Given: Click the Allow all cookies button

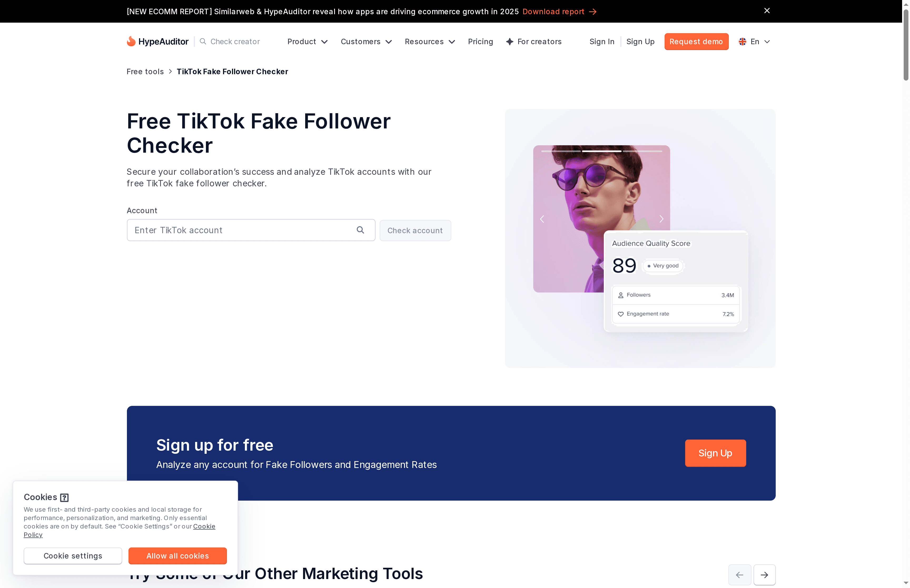Looking at the screenshot, I should coord(177,556).
